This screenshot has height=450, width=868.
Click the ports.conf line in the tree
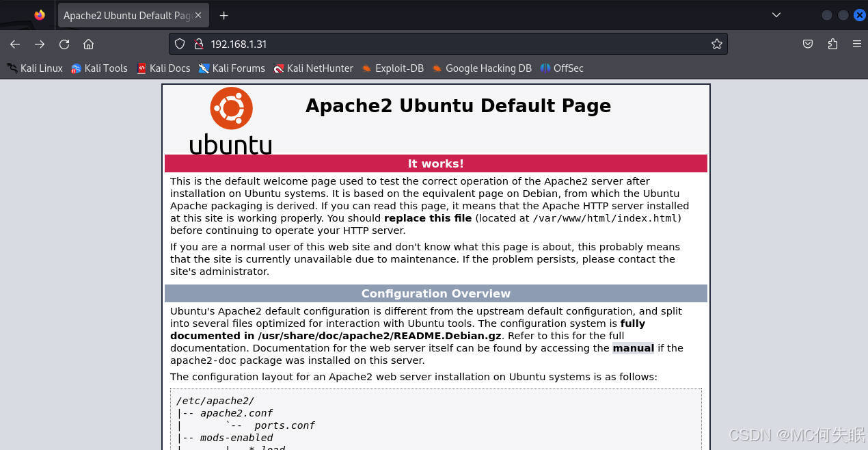(284, 425)
